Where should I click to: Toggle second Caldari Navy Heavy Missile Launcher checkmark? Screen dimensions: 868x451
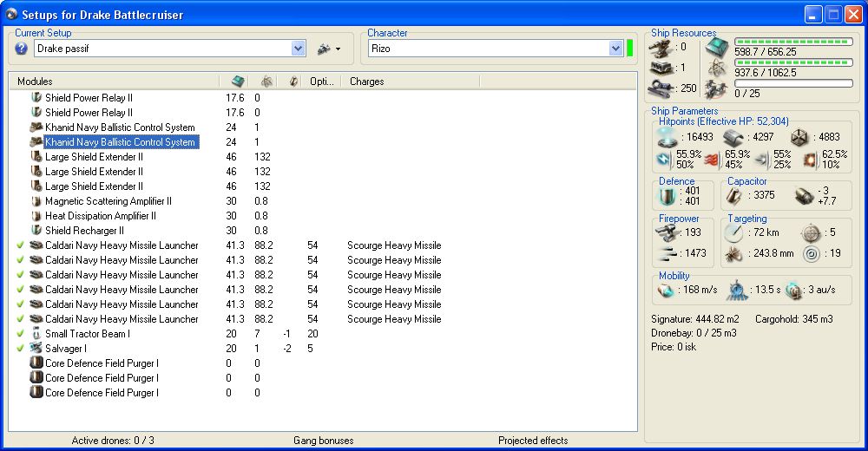coord(21,260)
